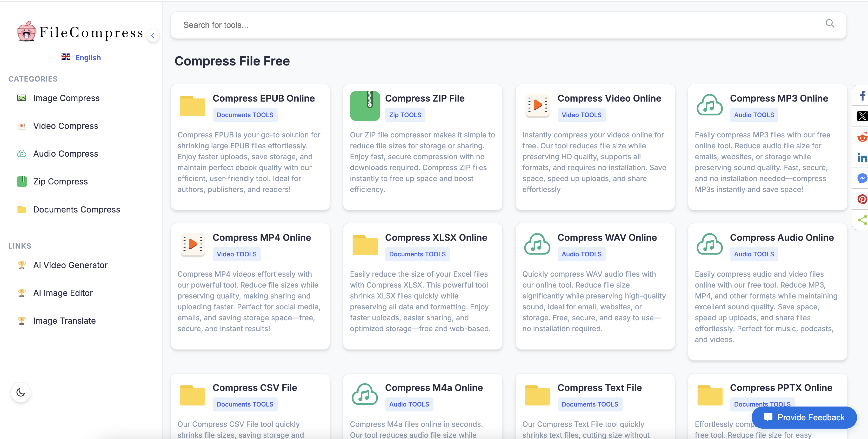Open the Ai Video Generator link

(70, 265)
